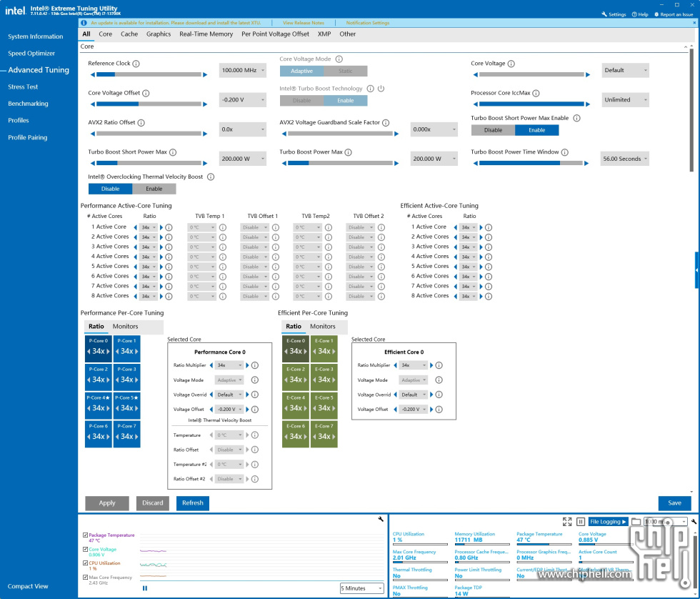Switch to the Per Point Voltage Offset tab

pos(276,34)
